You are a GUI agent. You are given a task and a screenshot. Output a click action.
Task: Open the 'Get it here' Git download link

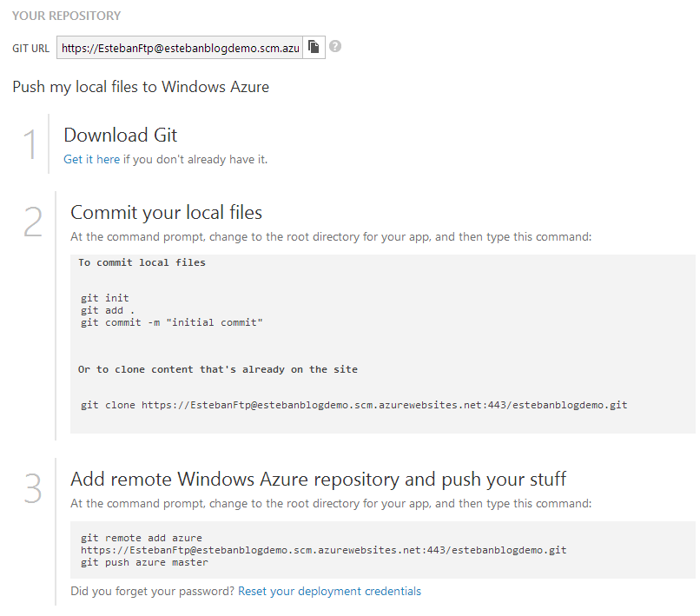point(91,160)
